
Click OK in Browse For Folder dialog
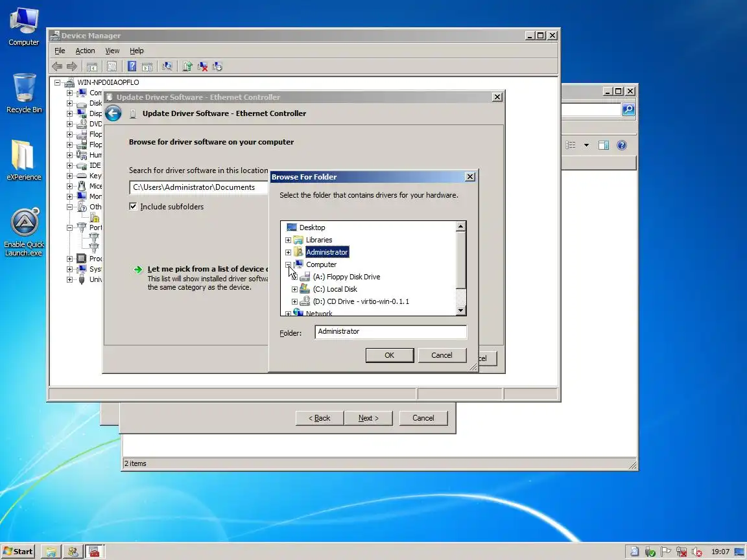click(x=389, y=355)
